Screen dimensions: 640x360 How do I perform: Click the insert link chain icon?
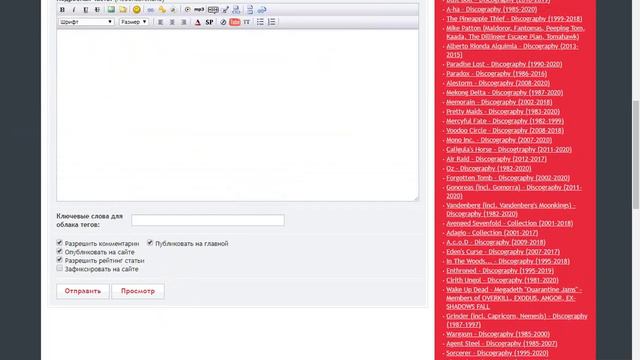pyautogui.click(x=151, y=10)
